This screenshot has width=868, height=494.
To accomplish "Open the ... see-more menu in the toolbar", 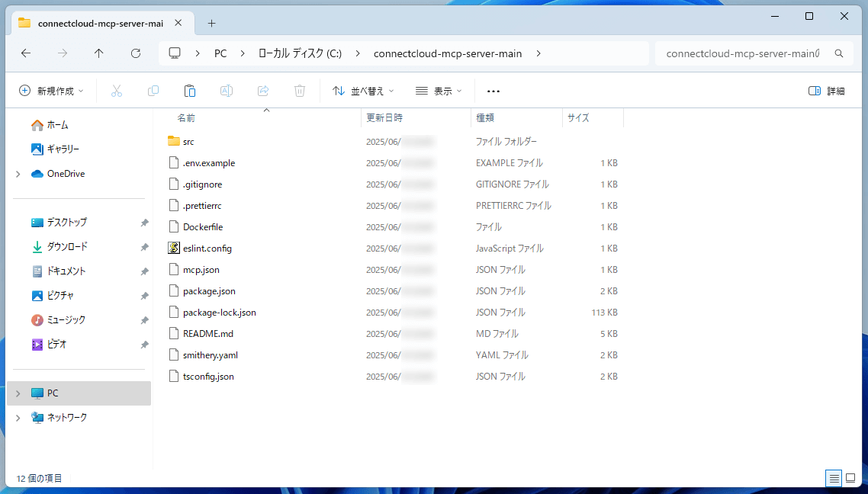I will point(493,91).
